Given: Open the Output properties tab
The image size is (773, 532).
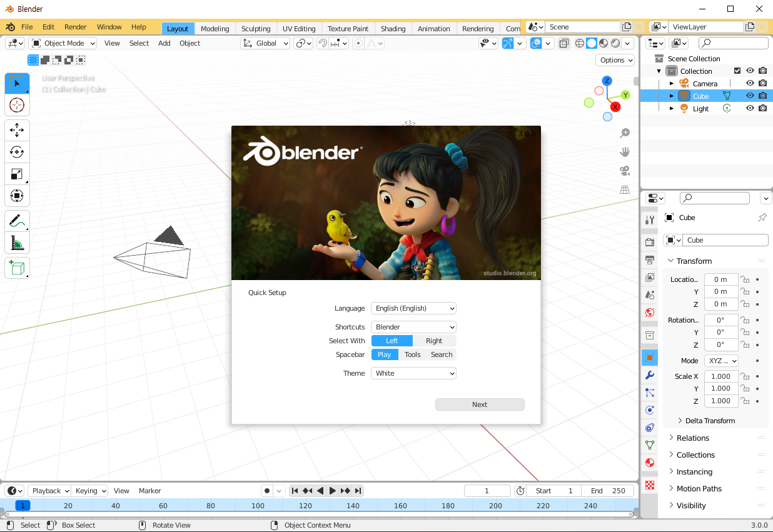Looking at the screenshot, I should coord(650,259).
